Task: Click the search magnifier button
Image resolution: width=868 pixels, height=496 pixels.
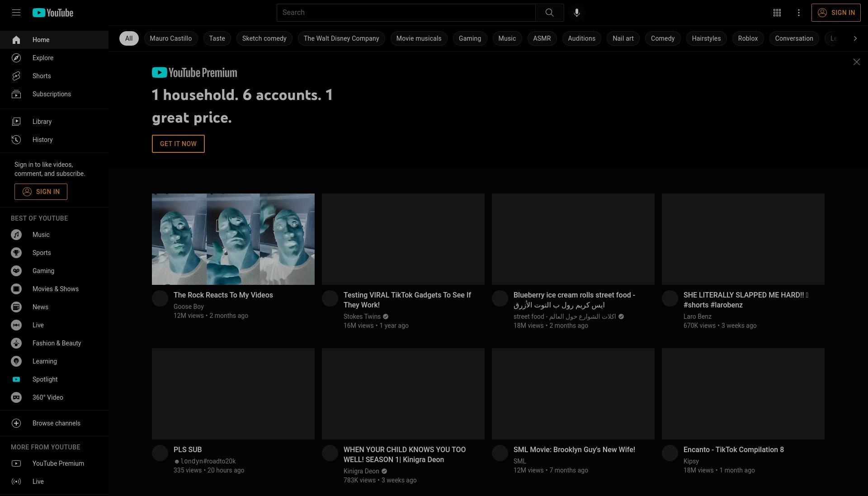Action: 549,13
